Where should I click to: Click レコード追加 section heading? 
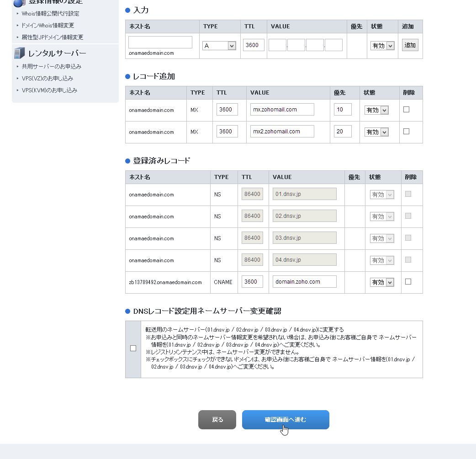tap(154, 76)
